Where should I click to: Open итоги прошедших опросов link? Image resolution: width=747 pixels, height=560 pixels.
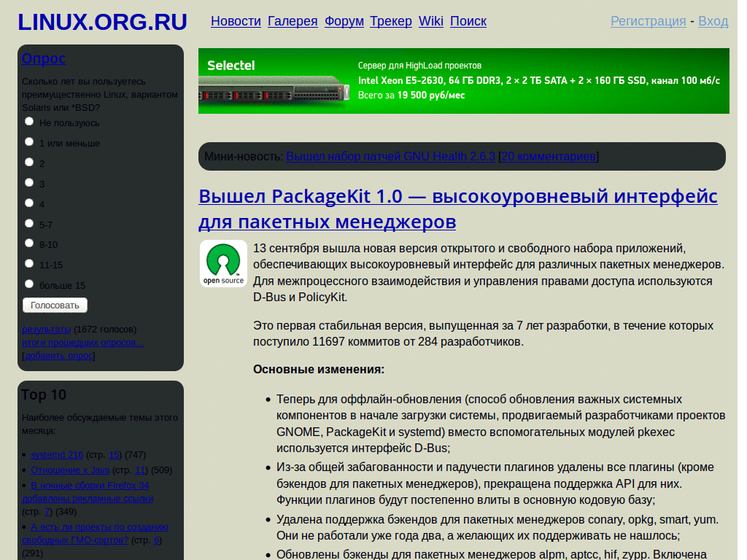83,343
